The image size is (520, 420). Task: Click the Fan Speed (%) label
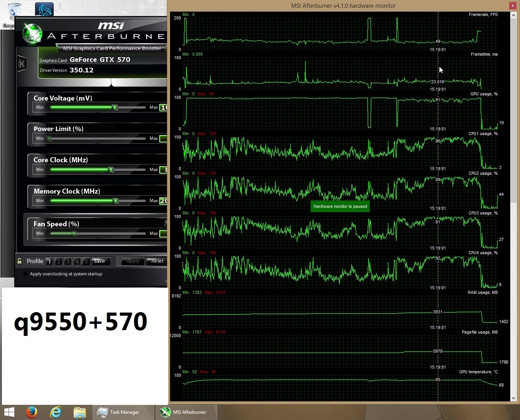click(56, 224)
